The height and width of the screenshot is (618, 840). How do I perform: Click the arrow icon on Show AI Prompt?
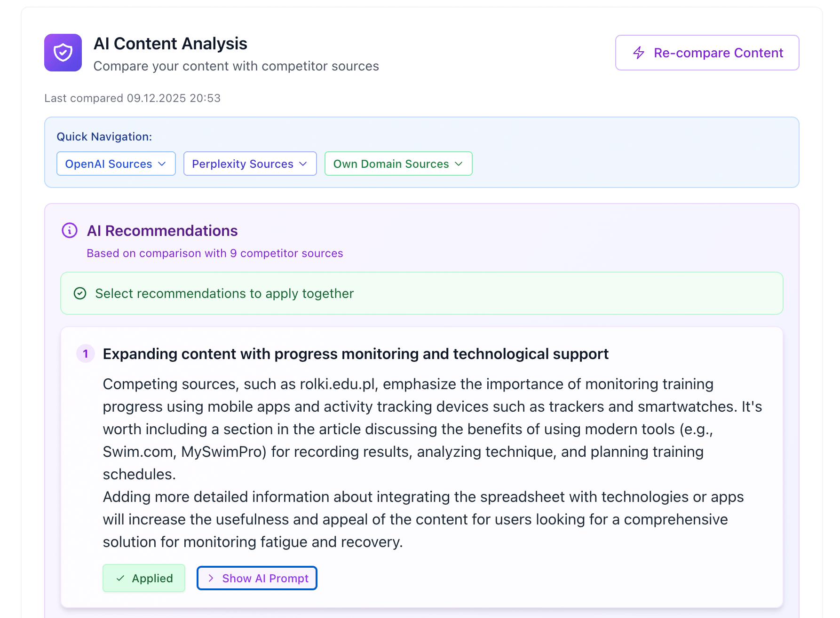211,579
